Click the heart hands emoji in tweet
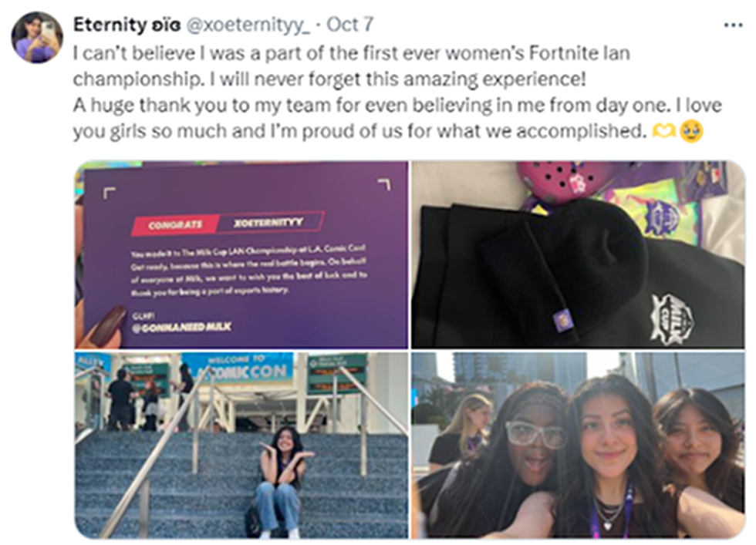 click(663, 131)
